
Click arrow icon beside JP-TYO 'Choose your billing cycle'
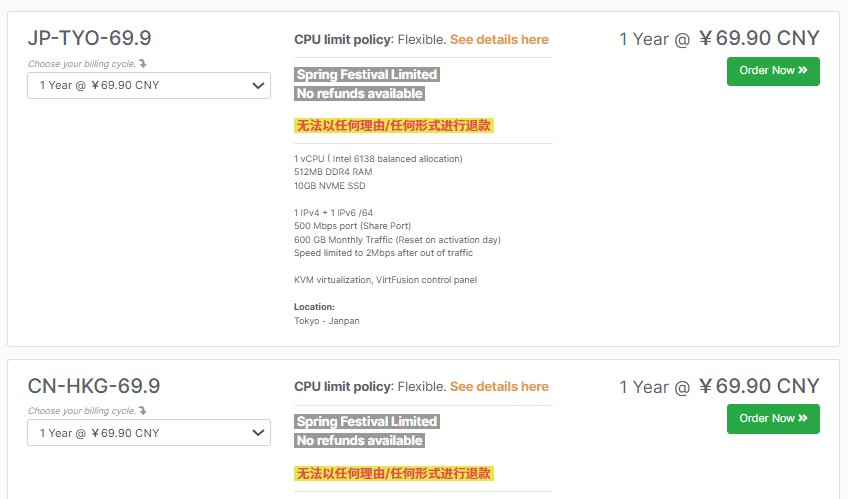[x=142, y=64]
